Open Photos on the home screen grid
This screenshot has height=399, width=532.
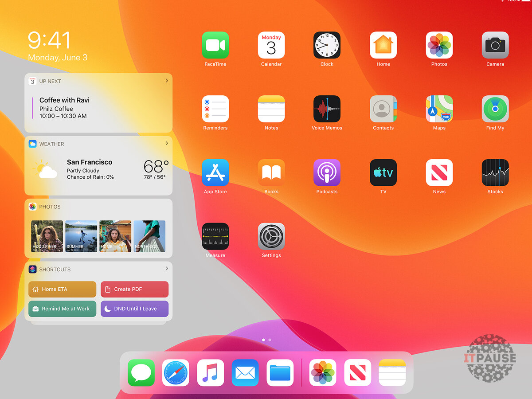[x=439, y=45]
